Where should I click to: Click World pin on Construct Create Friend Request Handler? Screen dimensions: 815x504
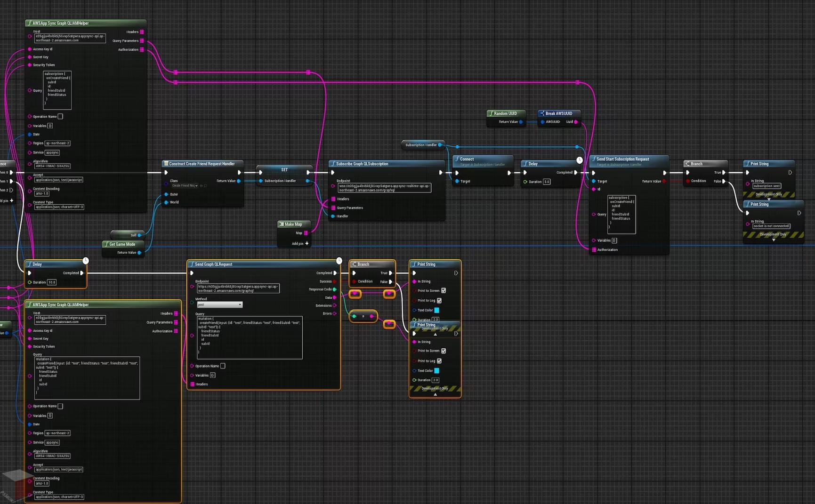166,202
